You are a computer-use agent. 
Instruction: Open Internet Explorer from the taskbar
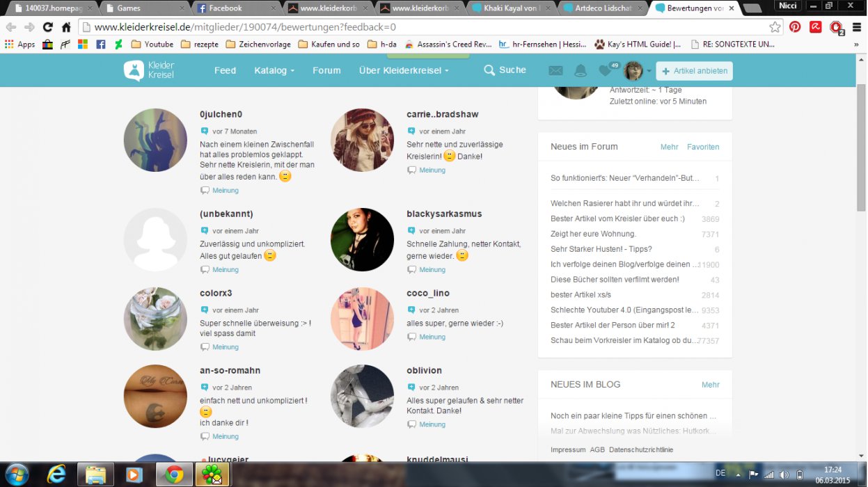coord(56,474)
